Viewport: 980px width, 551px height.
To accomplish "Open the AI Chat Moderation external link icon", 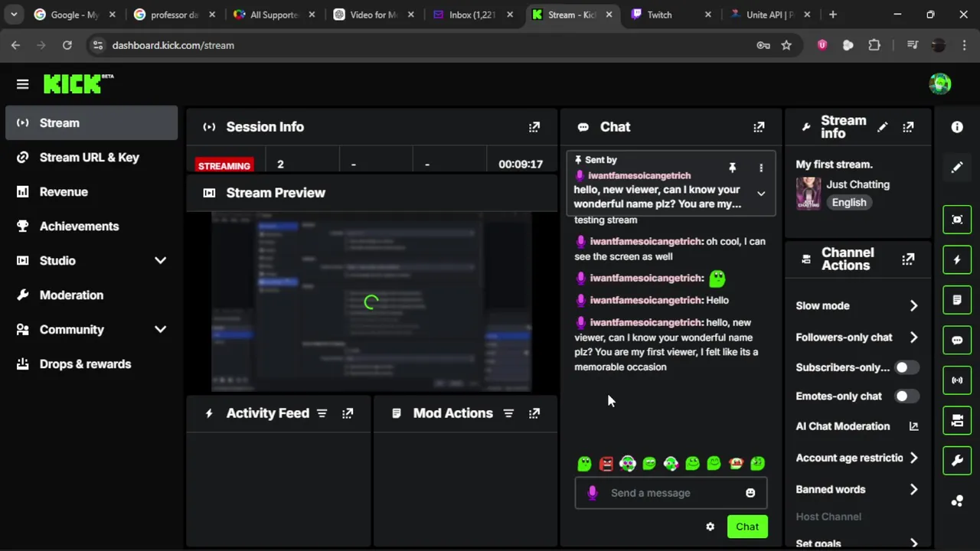I will 913,426.
